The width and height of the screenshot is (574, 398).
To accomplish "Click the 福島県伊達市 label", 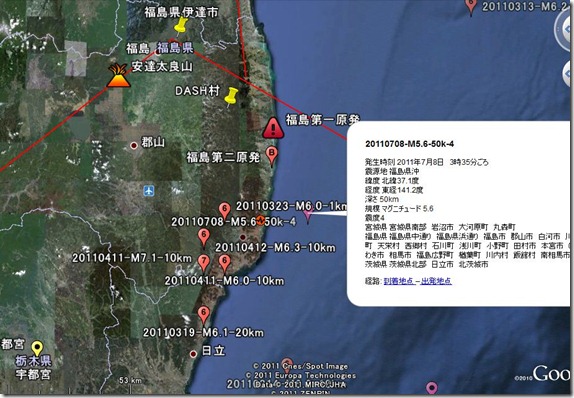I will click(181, 12).
